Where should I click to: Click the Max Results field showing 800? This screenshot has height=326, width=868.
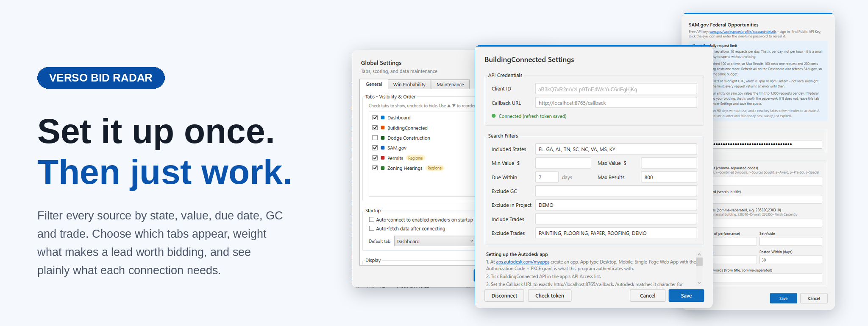tap(669, 177)
